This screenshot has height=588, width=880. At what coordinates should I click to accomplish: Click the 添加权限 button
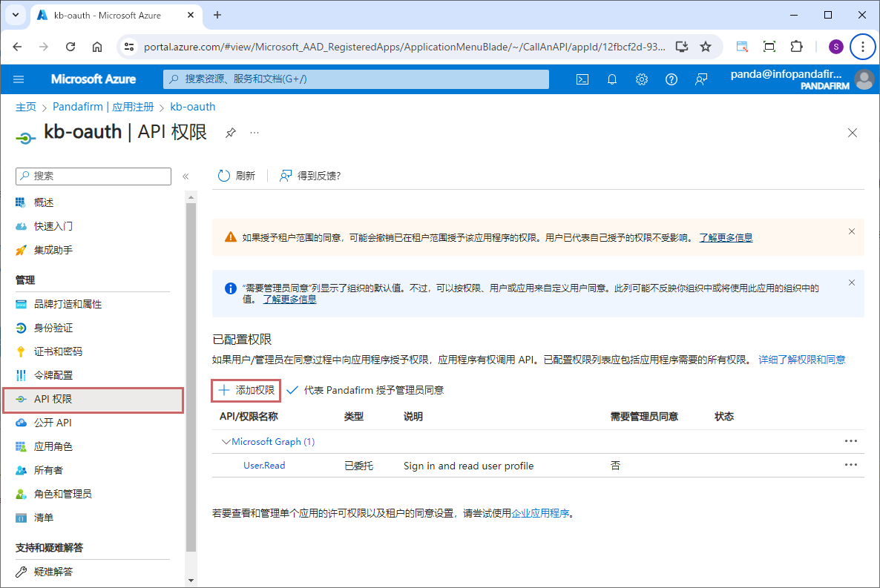click(x=246, y=390)
